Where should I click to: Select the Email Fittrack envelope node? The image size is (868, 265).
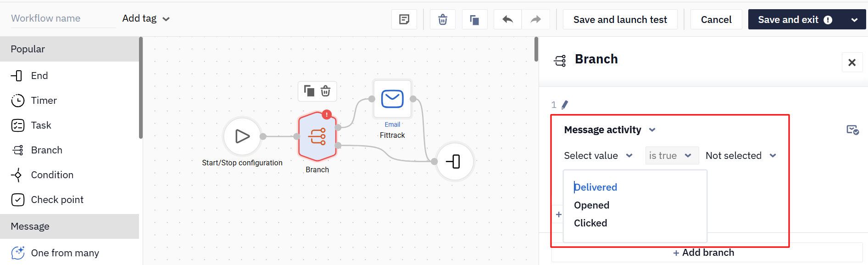[392, 99]
